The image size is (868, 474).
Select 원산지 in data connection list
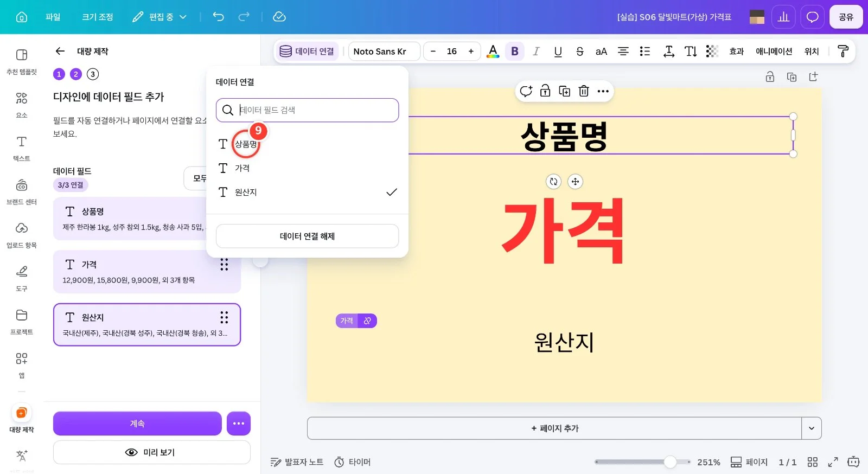pyautogui.click(x=307, y=192)
